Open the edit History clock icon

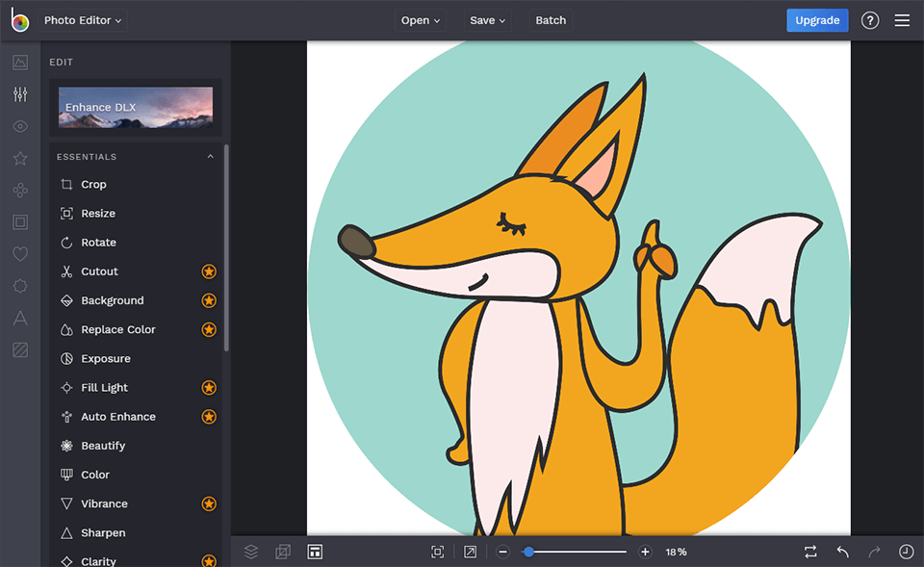click(906, 551)
